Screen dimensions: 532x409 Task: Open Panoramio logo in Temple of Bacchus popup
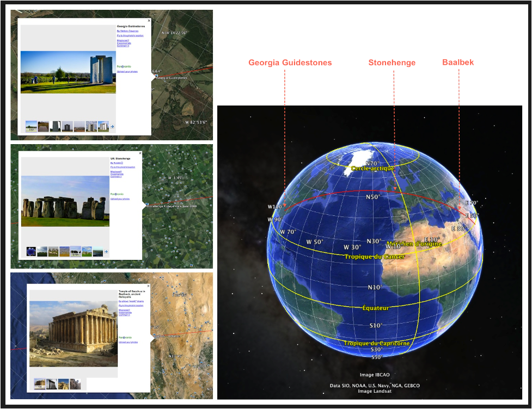click(x=125, y=338)
